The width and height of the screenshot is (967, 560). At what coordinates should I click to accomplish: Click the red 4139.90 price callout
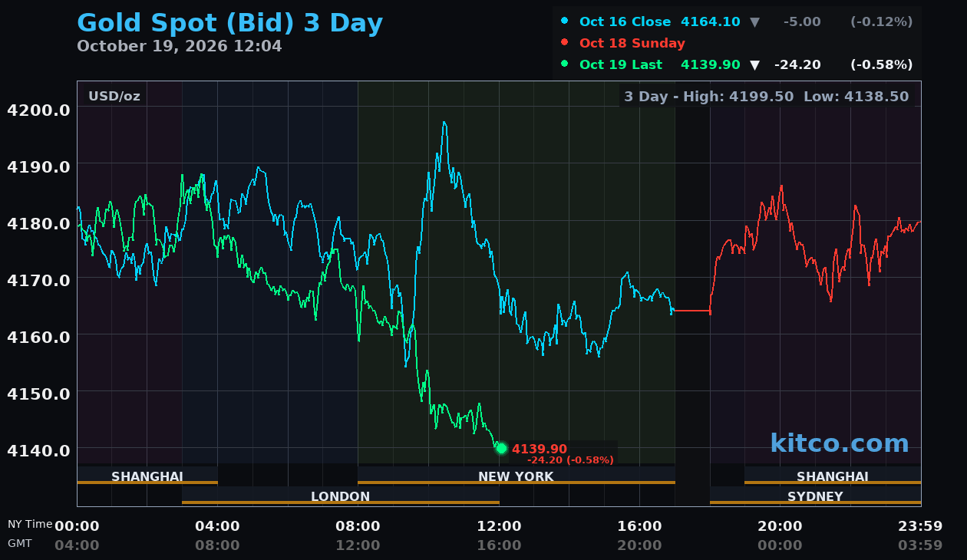540,449
